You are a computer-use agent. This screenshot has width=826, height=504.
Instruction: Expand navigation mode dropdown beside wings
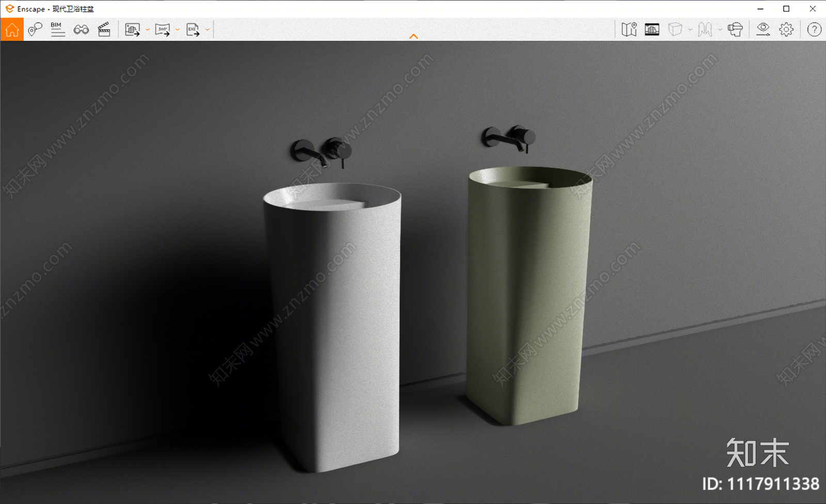point(720,30)
